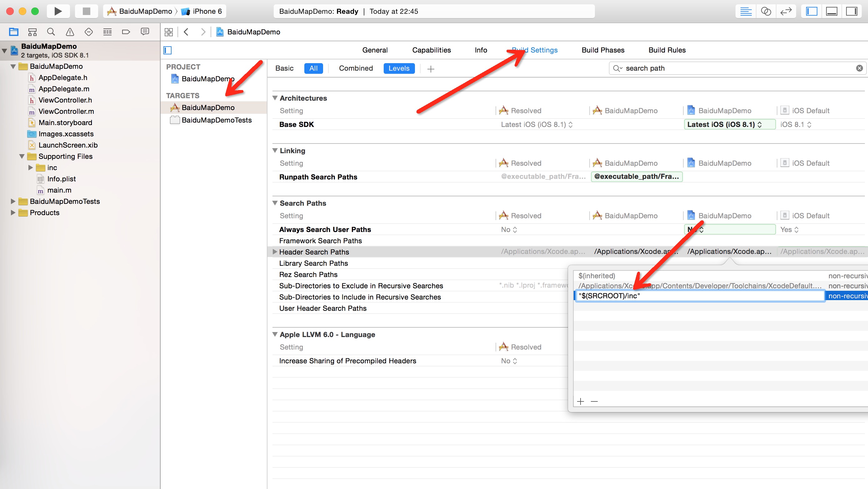Expand the Header Search Paths row

275,252
